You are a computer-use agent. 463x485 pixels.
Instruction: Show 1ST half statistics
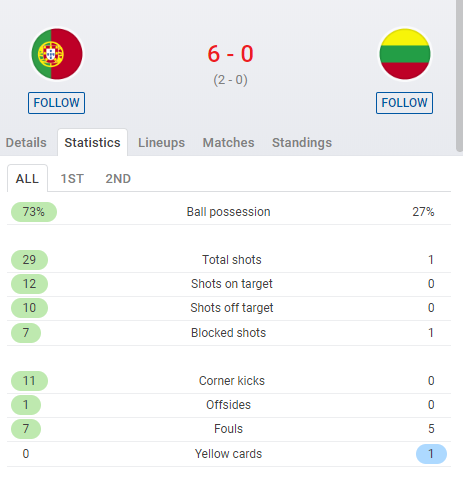coord(72,179)
